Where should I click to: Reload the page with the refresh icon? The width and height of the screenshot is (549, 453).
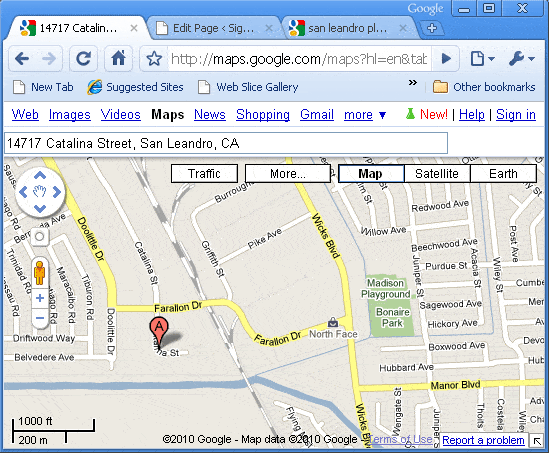point(83,58)
